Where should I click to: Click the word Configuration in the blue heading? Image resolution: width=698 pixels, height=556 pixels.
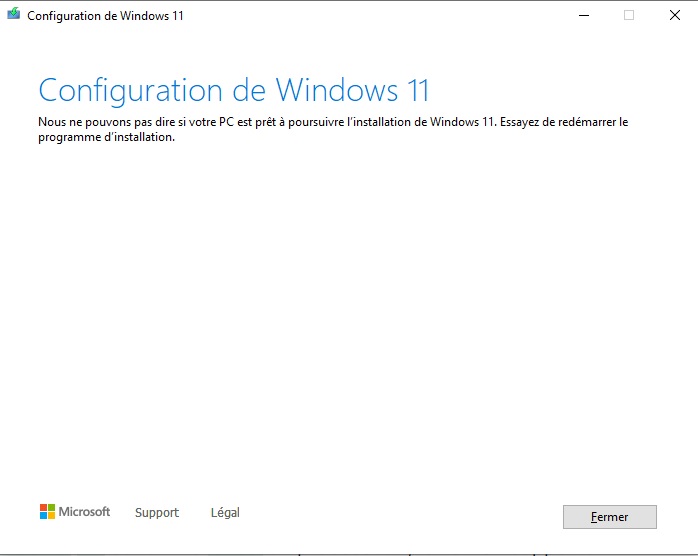[130, 91]
